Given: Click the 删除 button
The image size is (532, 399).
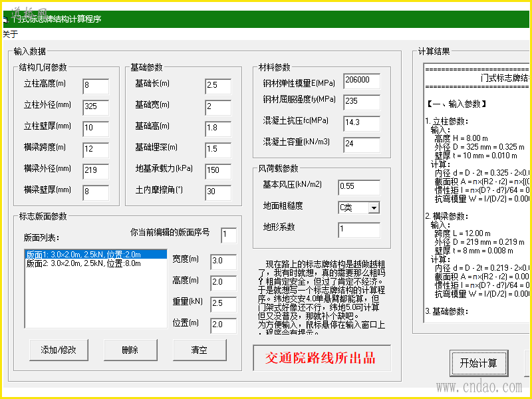Looking at the screenshot, I should coord(130,350).
